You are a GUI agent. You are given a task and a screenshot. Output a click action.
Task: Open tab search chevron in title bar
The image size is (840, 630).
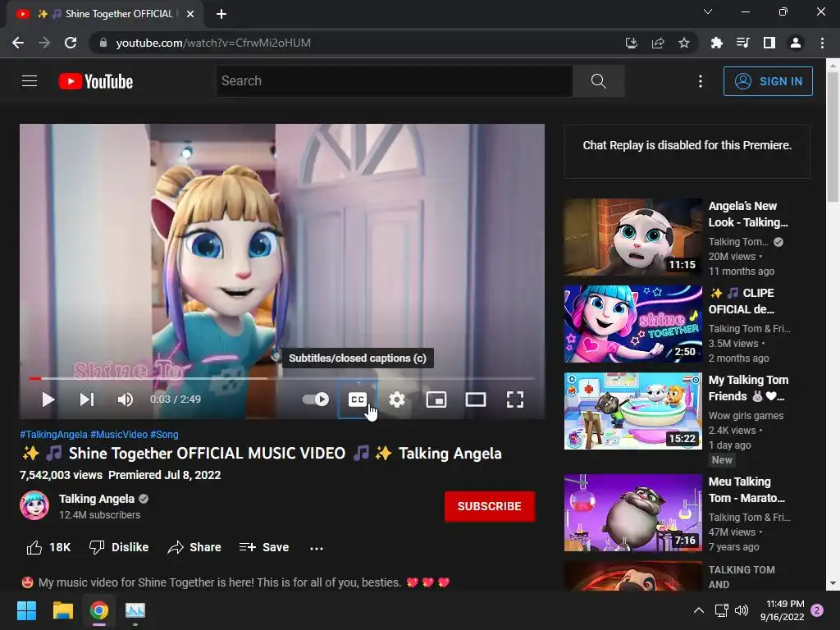(708, 11)
